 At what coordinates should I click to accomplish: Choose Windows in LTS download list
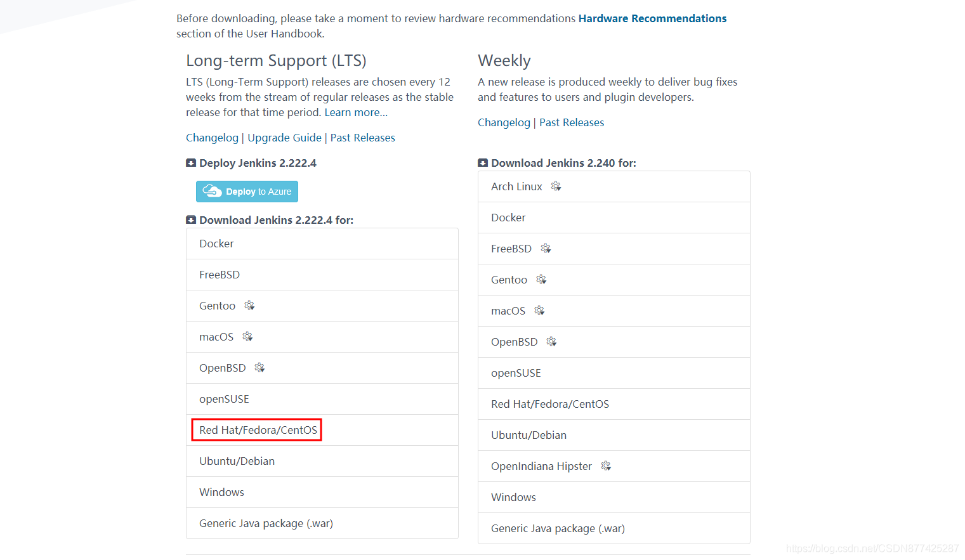(322, 492)
